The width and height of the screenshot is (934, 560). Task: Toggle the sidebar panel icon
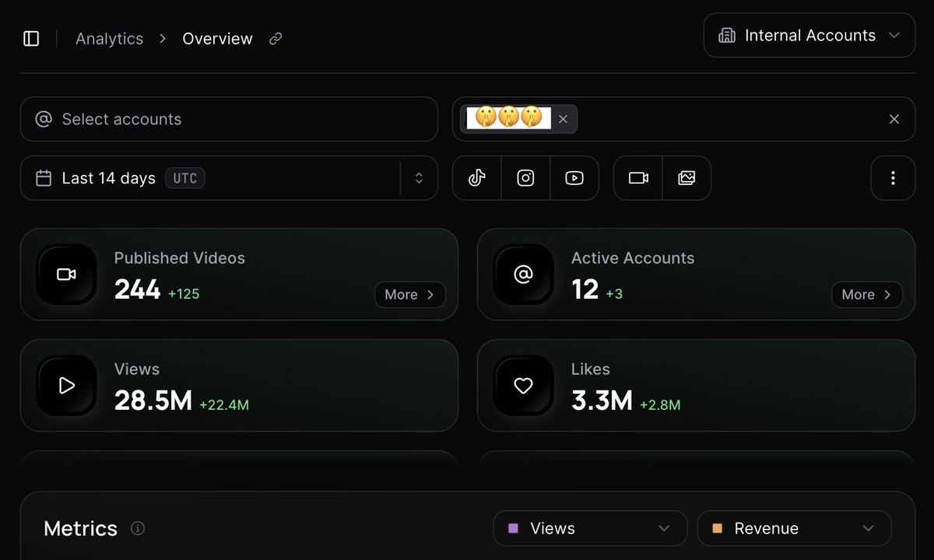point(31,39)
